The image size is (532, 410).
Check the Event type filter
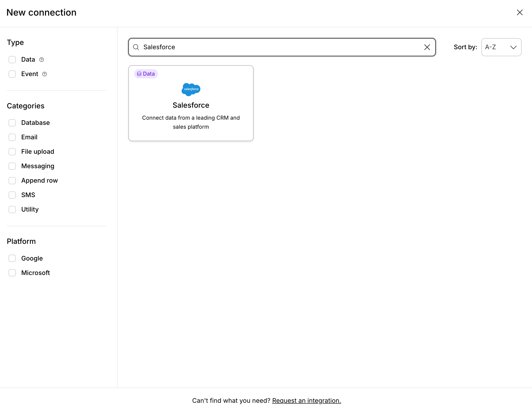click(12, 74)
